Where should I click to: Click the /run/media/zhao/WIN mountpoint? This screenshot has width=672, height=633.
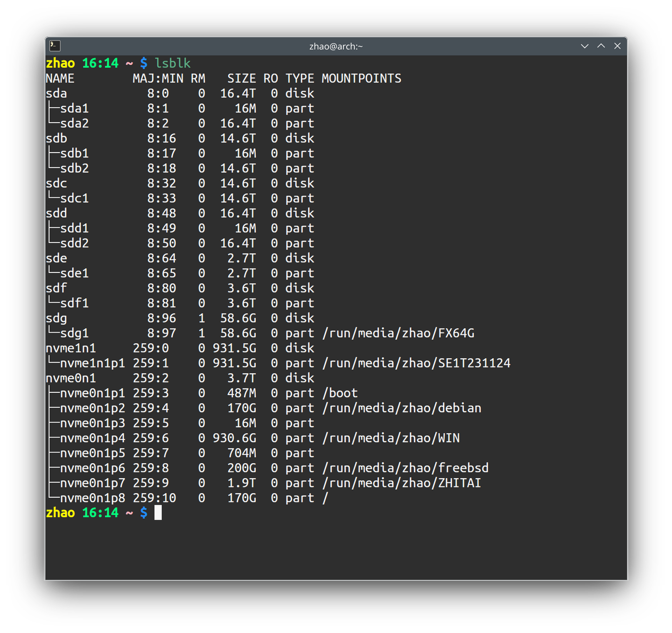(390, 438)
